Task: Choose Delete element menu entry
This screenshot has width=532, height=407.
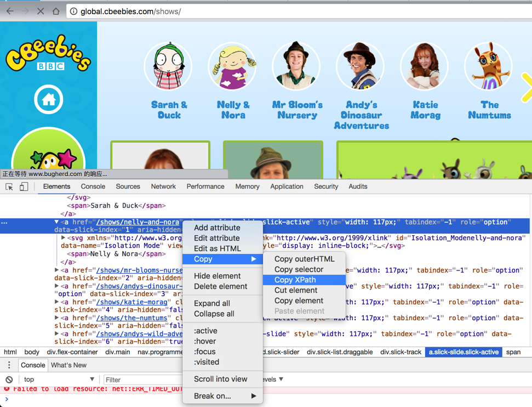Action: click(222, 286)
